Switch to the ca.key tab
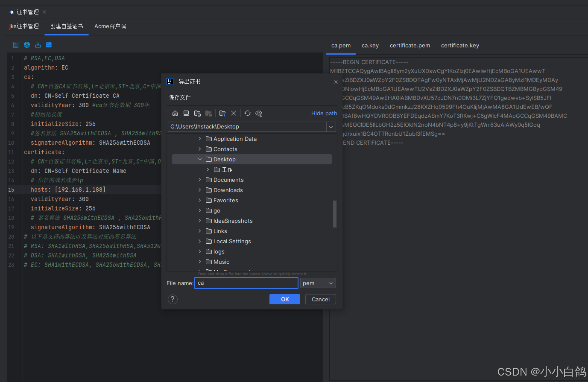The height and width of the screenshot is (382, 588). (370, 46)
